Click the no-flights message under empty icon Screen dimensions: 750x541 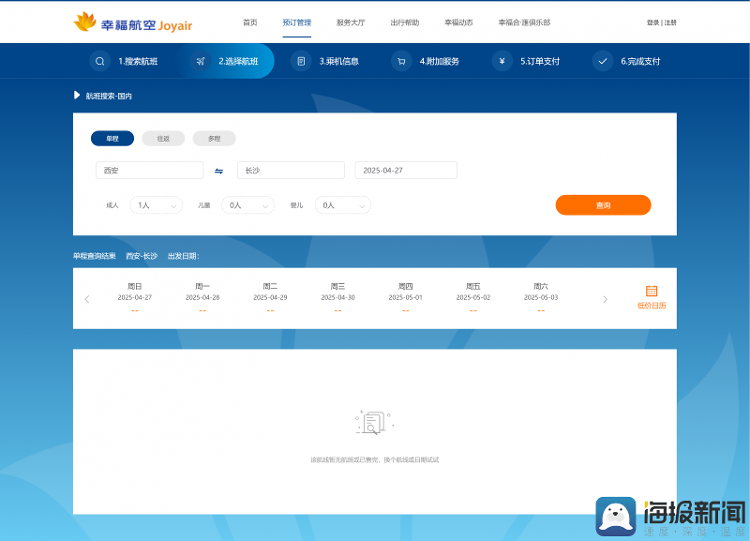(375, 460)
